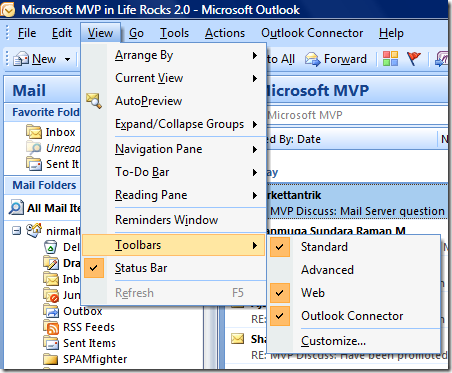Image resolution: width=452 pixels, height=373 pixels.
Task: Toggle the Status Bar option
Action: click(x=173, y=268)
